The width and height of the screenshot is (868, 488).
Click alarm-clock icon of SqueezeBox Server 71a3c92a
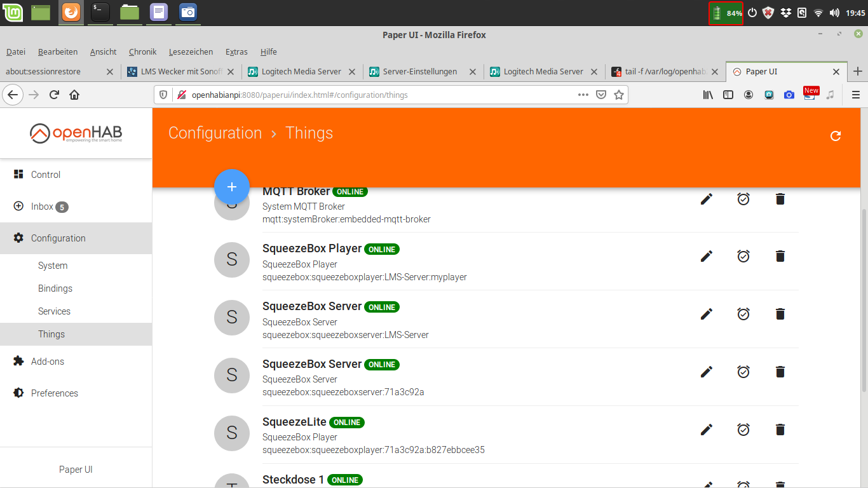click(743, 372)
